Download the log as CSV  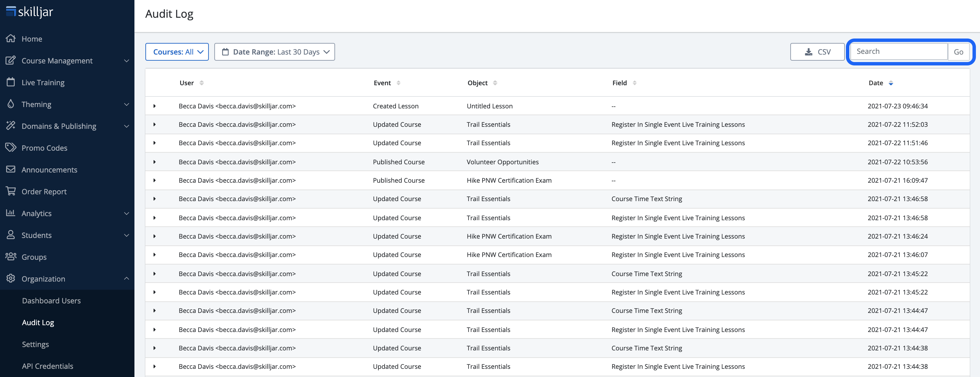(817, 52)
